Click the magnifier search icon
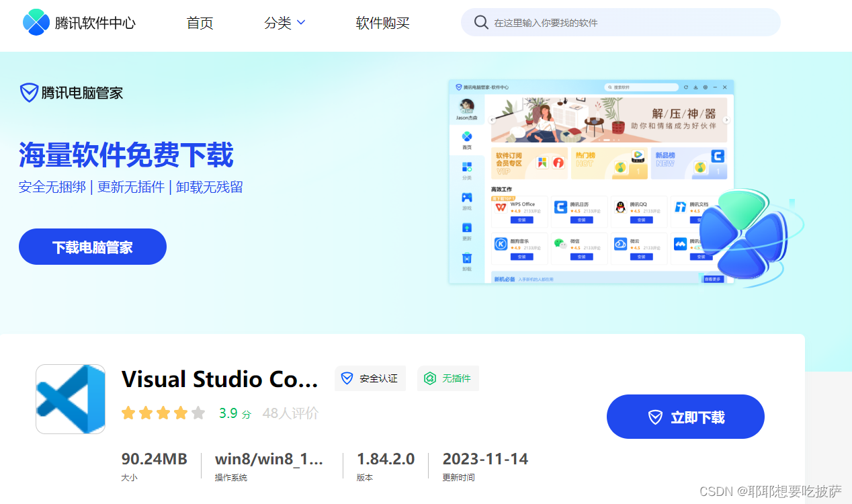 (481, 22)
